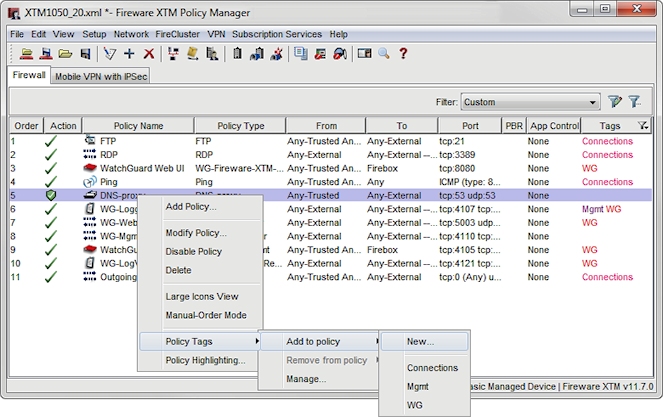
Task: Click Delete in the context menu
Action: (178, 270)
